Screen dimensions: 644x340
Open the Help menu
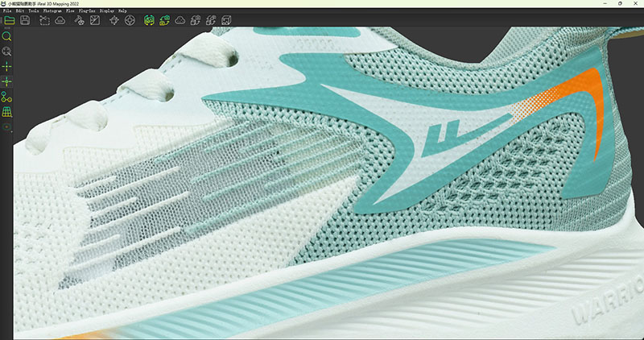pos(122,10)
